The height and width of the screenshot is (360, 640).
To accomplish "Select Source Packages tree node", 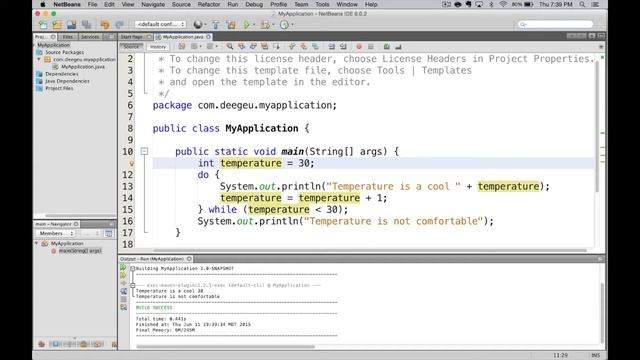I will (x=64, y=52).
